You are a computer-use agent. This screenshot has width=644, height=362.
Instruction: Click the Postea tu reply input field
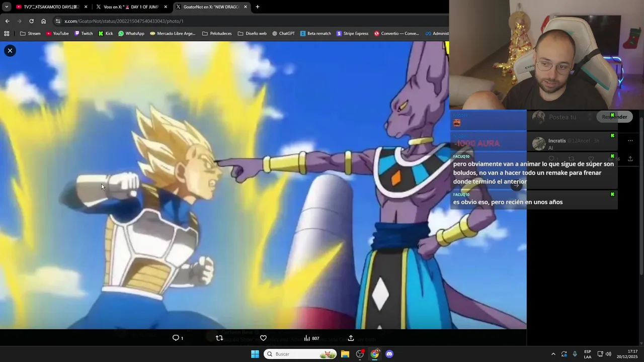[562, 117]
